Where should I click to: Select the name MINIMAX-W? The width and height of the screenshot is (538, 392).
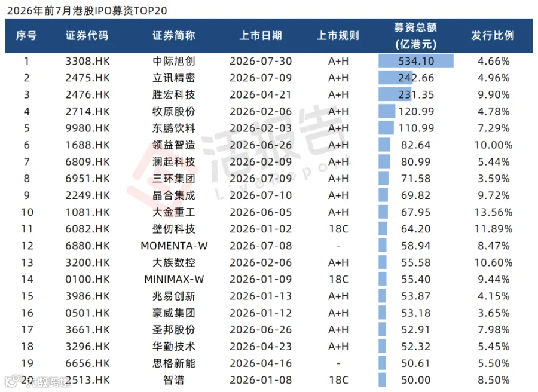coord(174,280)
